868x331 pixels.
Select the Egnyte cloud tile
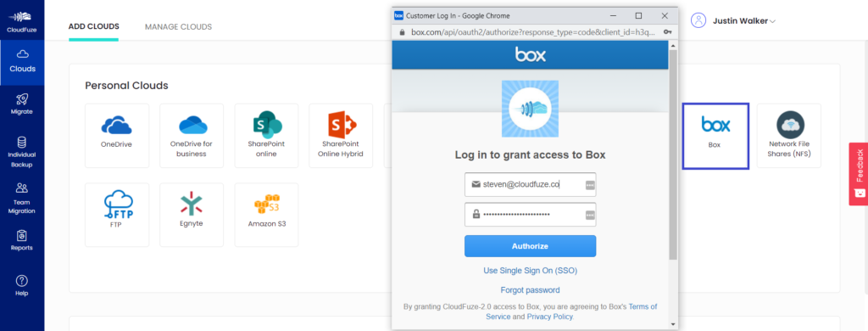(x=192, y=215)
